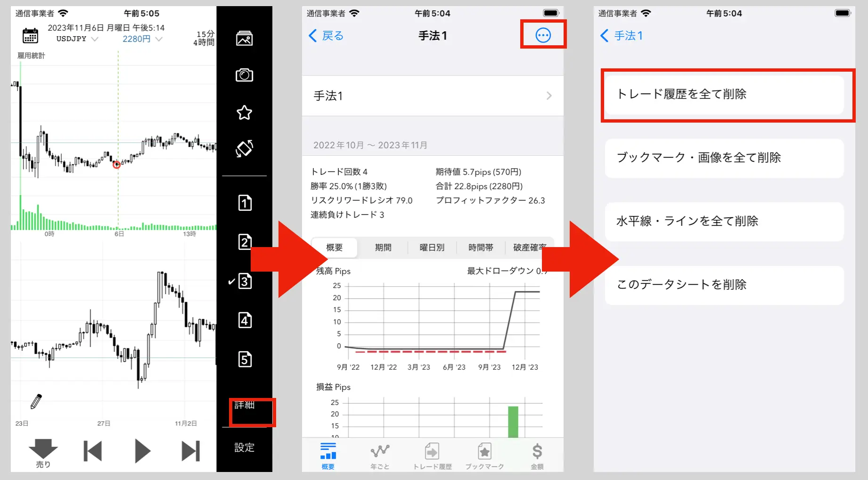
Task: Tap the red trade marker on chart
Action: (116, 165)
